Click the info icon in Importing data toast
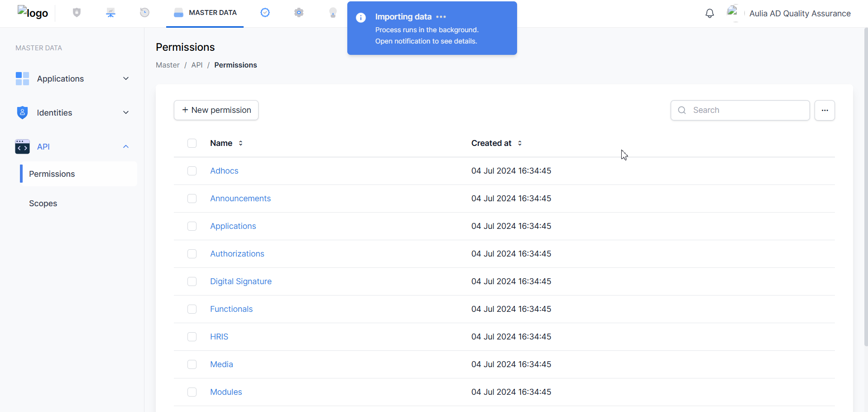Screen dimensions: 868x412 pos(361,18)
